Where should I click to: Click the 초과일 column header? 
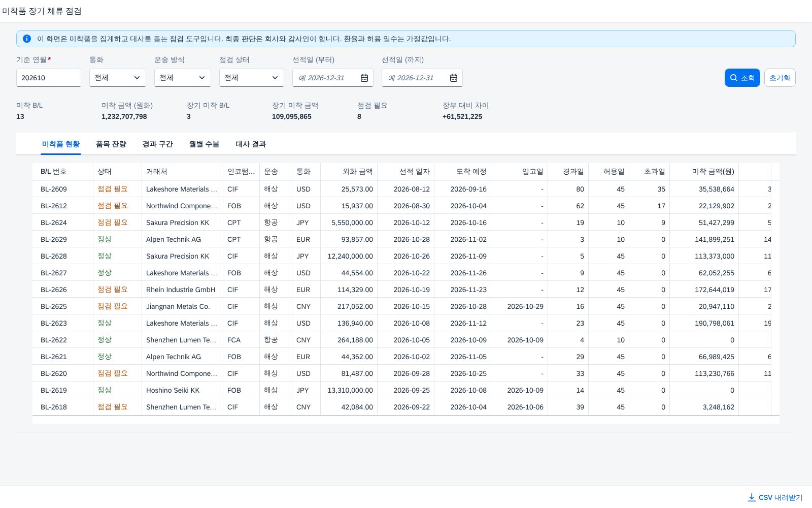coord(650,172)
